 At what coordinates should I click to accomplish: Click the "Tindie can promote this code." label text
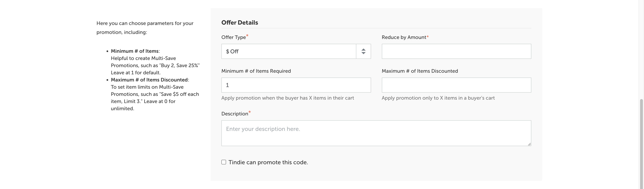click(x=268, y=162)
